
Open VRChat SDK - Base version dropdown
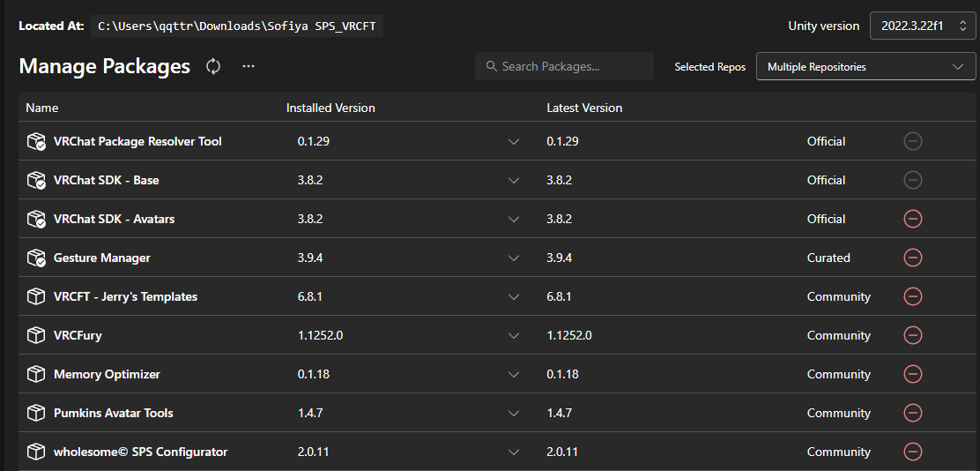click(514, 180)
